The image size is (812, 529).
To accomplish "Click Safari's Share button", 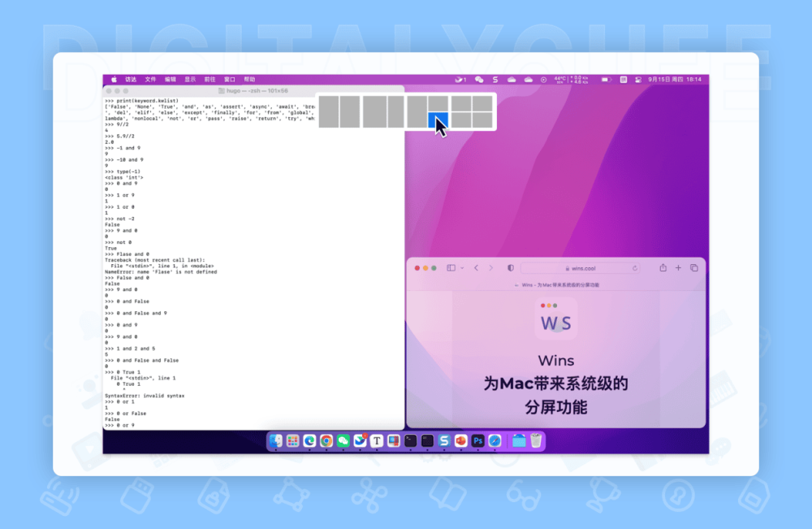I will coord(663,268).
